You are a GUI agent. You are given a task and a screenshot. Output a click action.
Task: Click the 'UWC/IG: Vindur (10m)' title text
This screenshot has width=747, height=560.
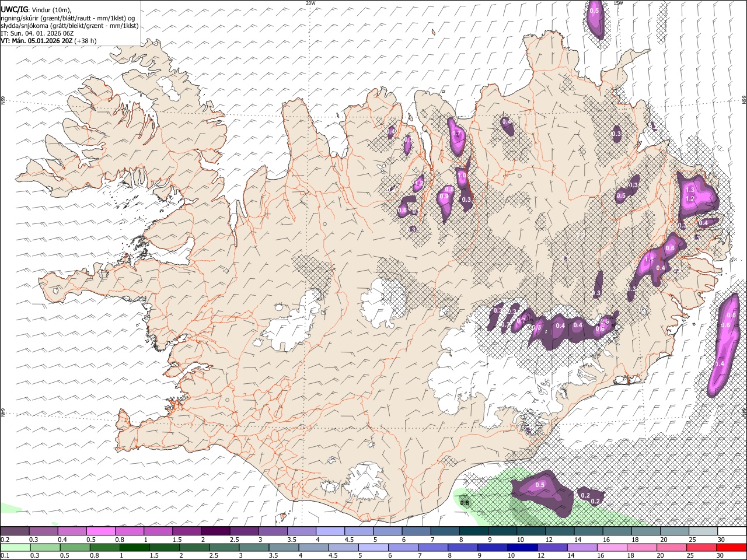point(36,10)
